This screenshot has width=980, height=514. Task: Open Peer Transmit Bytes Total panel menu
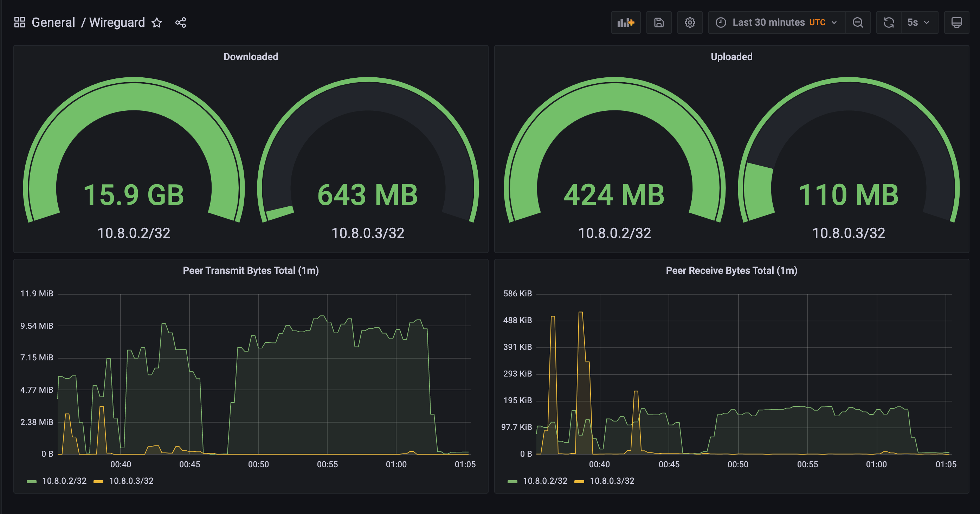251,270
